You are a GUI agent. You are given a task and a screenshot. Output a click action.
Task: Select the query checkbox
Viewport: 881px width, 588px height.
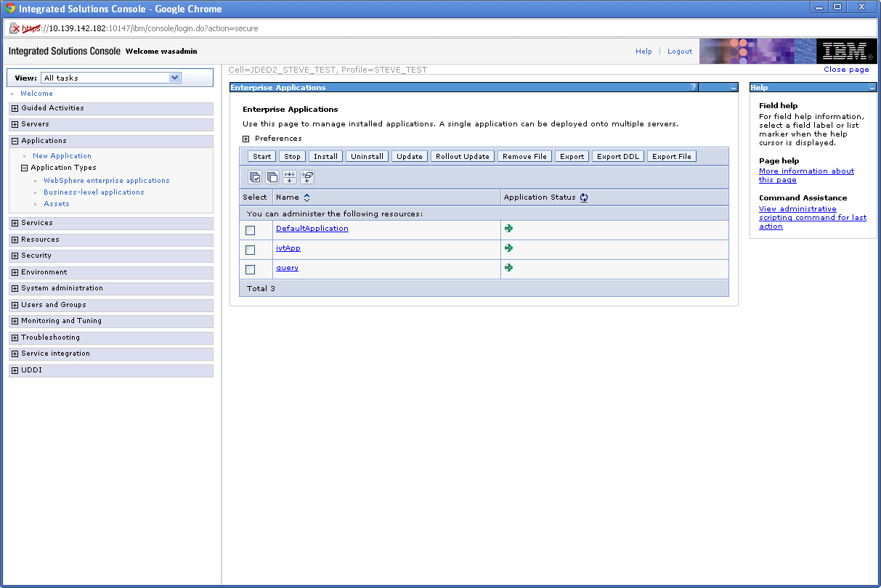251,269
